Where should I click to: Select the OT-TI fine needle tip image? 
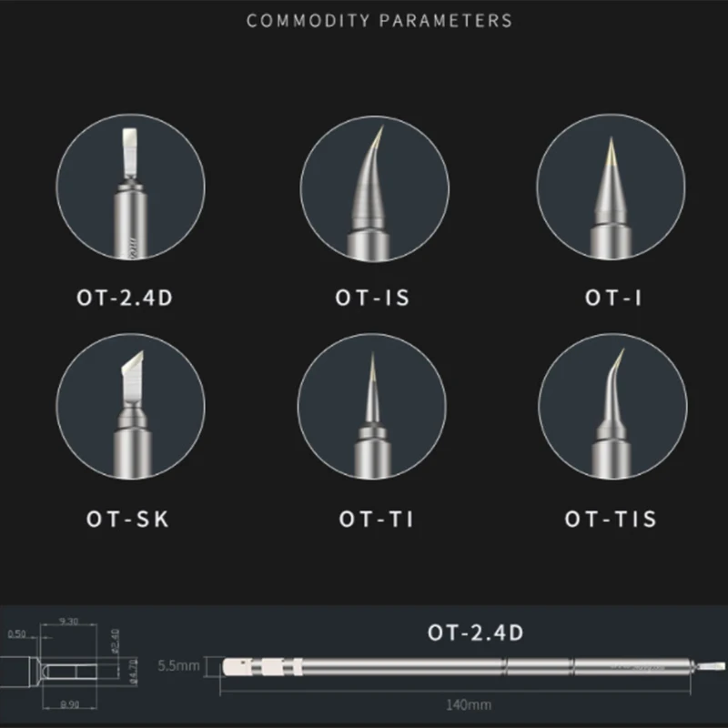point(372,406)
